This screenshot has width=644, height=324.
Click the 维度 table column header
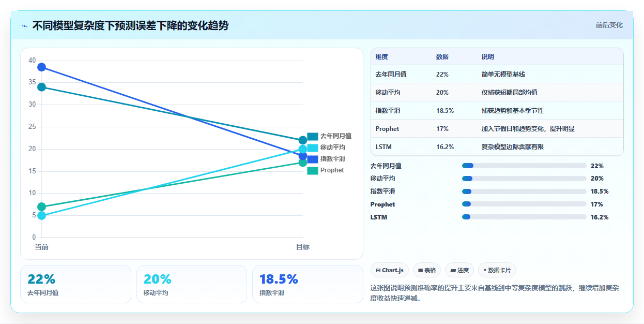coord(382,57)
